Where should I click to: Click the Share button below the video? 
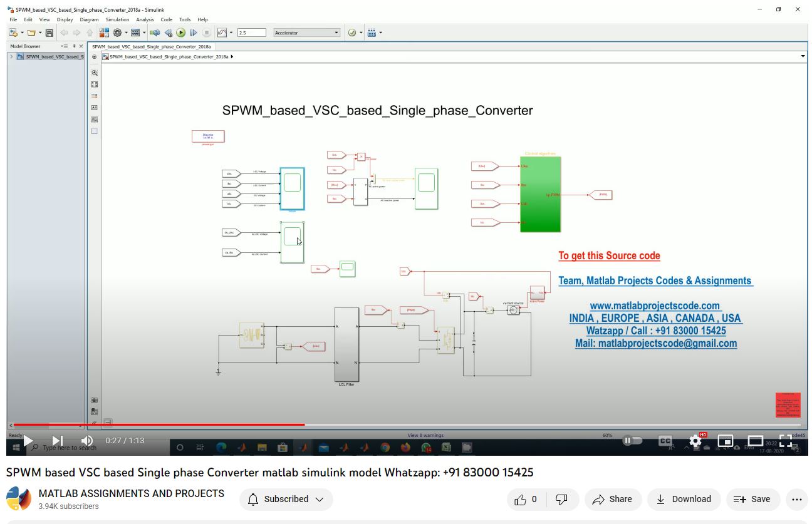(612, 499)
